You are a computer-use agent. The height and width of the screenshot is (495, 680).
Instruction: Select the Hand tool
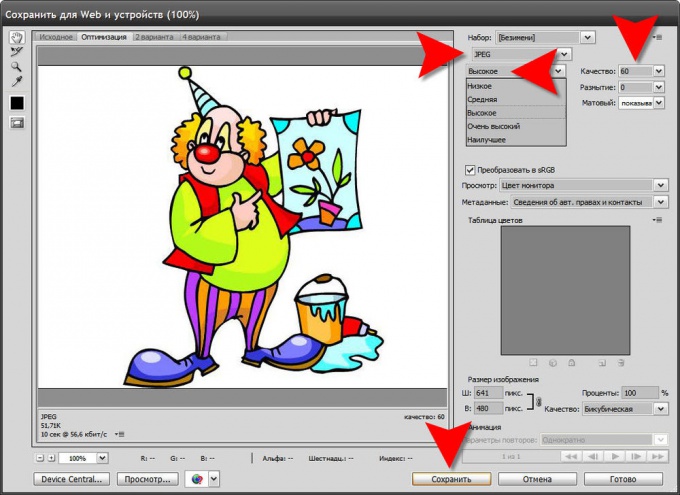(17, 38)
